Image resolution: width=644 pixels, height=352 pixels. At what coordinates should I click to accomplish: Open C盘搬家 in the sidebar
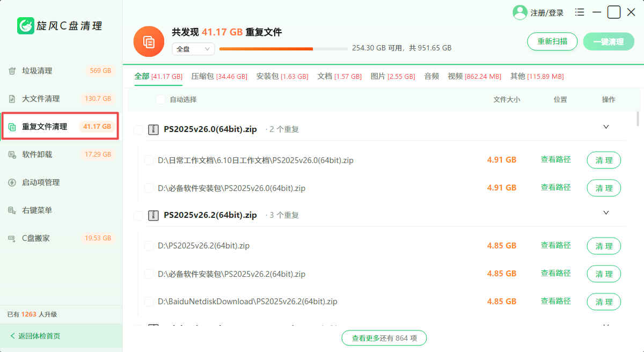pos(61,238)
